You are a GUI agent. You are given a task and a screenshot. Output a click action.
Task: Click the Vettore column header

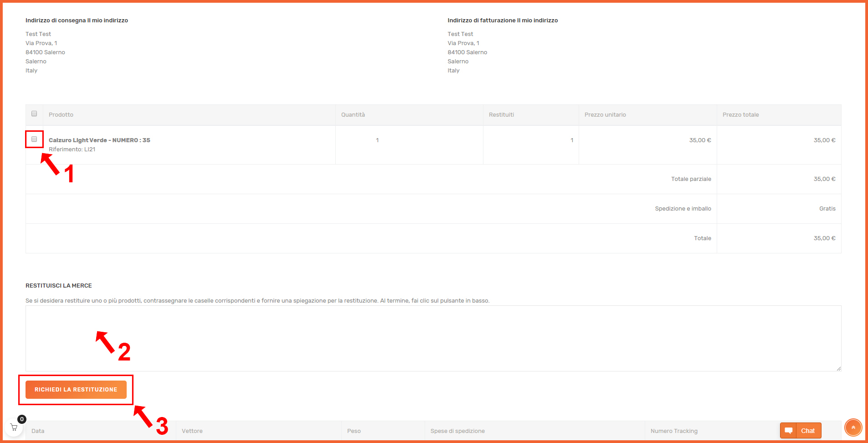coord(192,431)
